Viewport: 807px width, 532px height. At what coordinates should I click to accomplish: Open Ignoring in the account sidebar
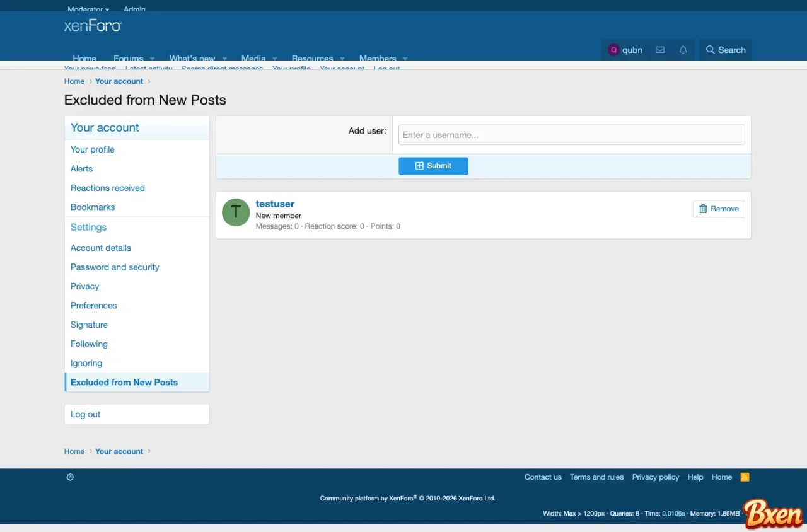click(x=86, y=363)
